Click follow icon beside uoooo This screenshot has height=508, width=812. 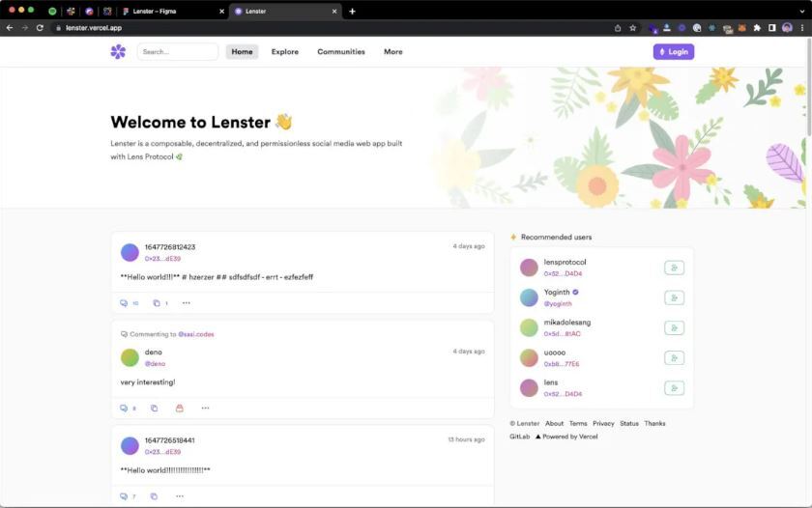(x=674, y=358)
